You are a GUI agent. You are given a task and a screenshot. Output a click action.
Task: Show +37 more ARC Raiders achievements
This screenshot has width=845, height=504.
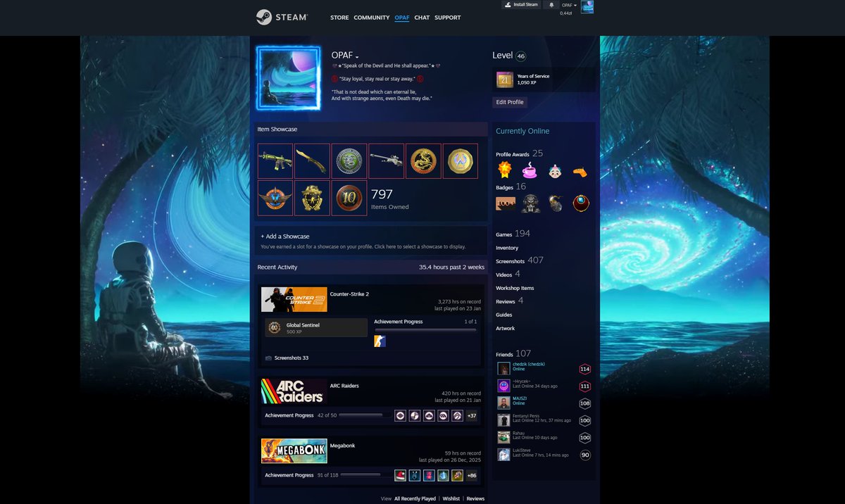tap(472, 415)
